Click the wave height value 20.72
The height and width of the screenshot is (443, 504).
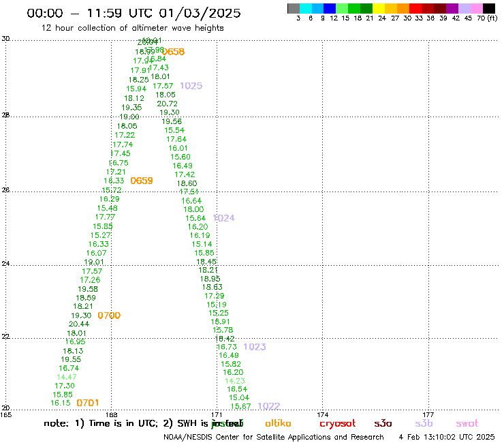[167, 104]
